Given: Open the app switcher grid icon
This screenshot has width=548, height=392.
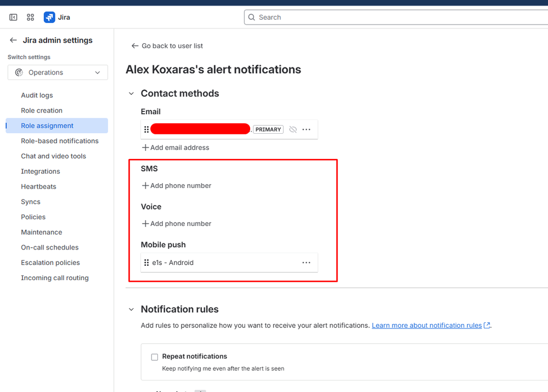Looking at the screenshot, I should tap(30, 17).
